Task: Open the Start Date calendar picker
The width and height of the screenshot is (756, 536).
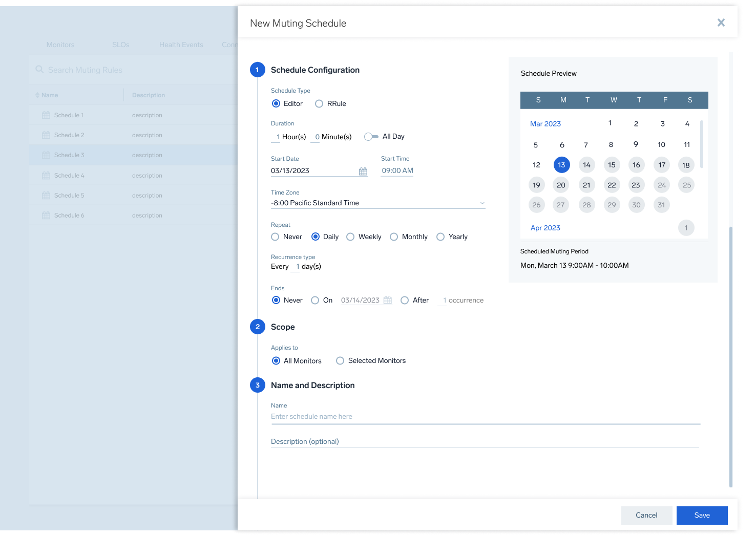Action: pyautogui.click(x=363, y=171)
